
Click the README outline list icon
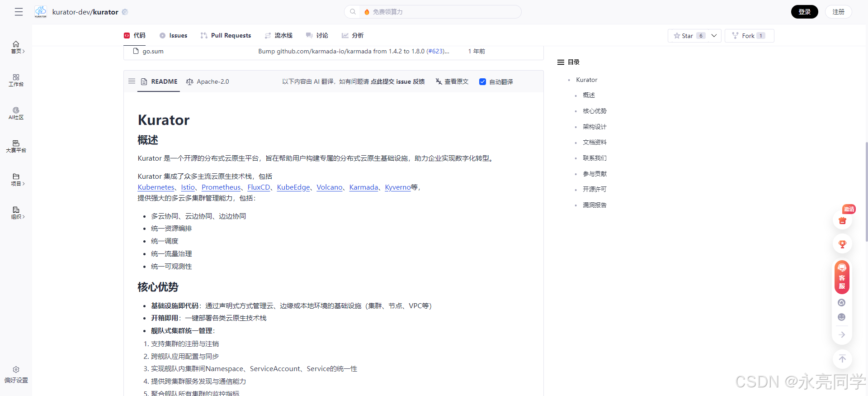click(x=132, y=81)
